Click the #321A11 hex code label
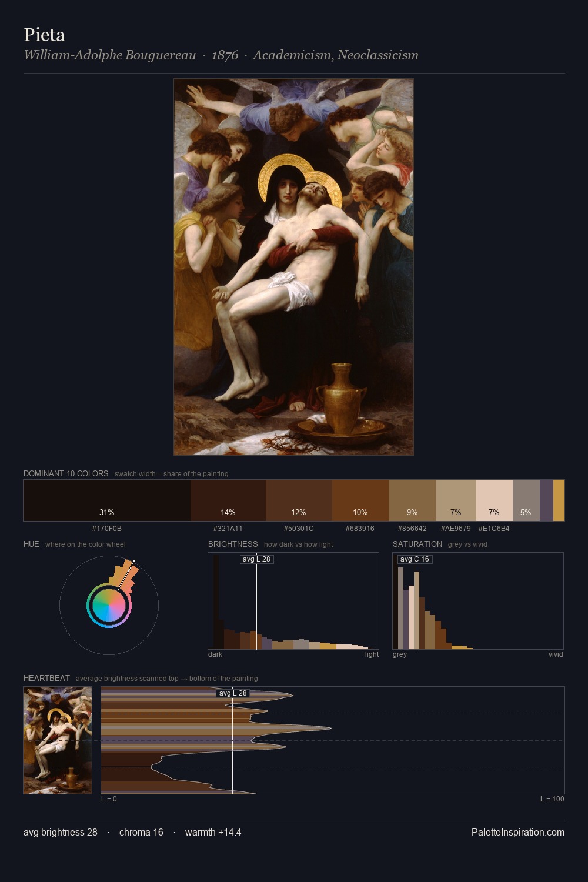 pyautogui.click(x=228, y=529)
